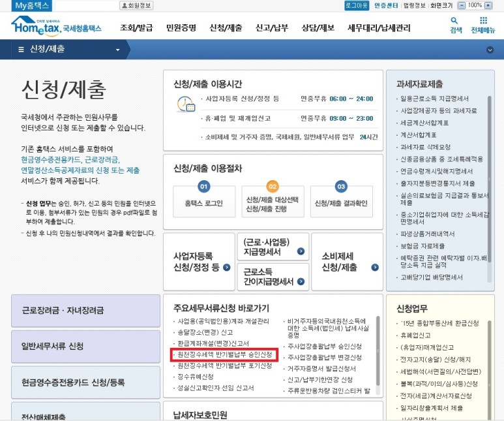Open the 민원증명 menu
This screenshot has height=421, width=504.
pyautogui.click(x=181, y=28)
